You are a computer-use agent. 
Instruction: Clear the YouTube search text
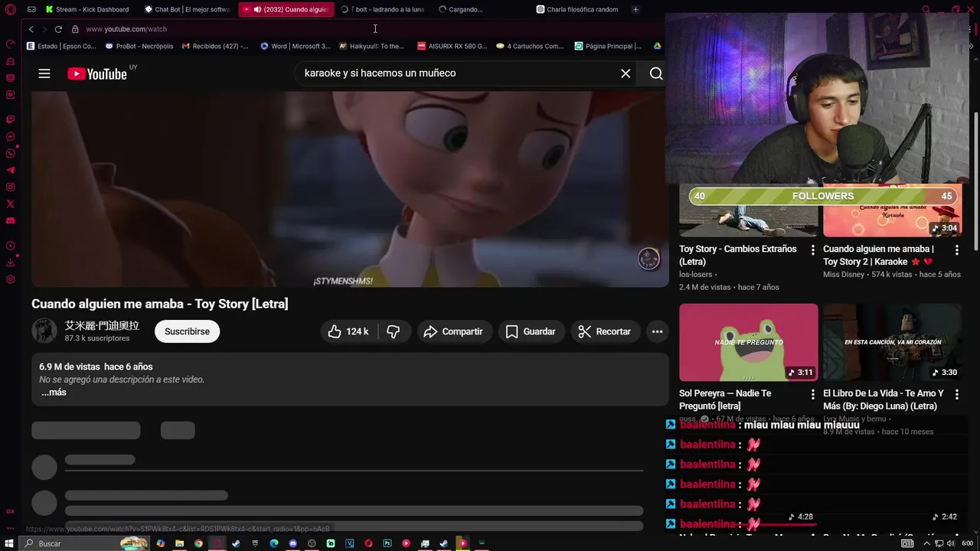626,73
